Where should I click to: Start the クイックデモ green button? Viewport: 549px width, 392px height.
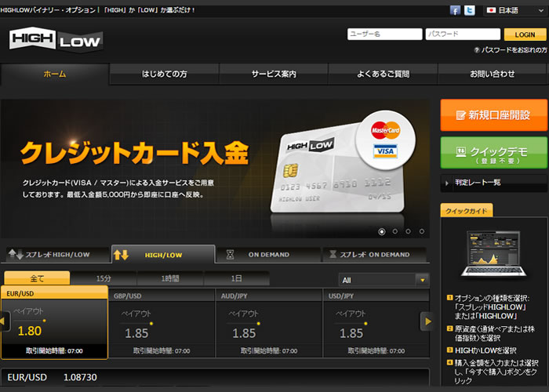pos(493,152)
